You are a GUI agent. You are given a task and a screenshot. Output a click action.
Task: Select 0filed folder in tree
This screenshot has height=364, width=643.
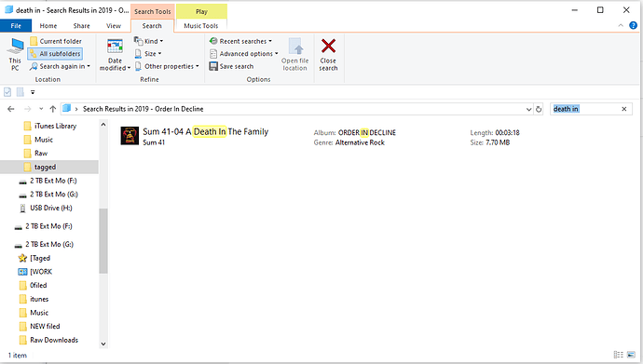pyautogui.click(x=34, y=286)
